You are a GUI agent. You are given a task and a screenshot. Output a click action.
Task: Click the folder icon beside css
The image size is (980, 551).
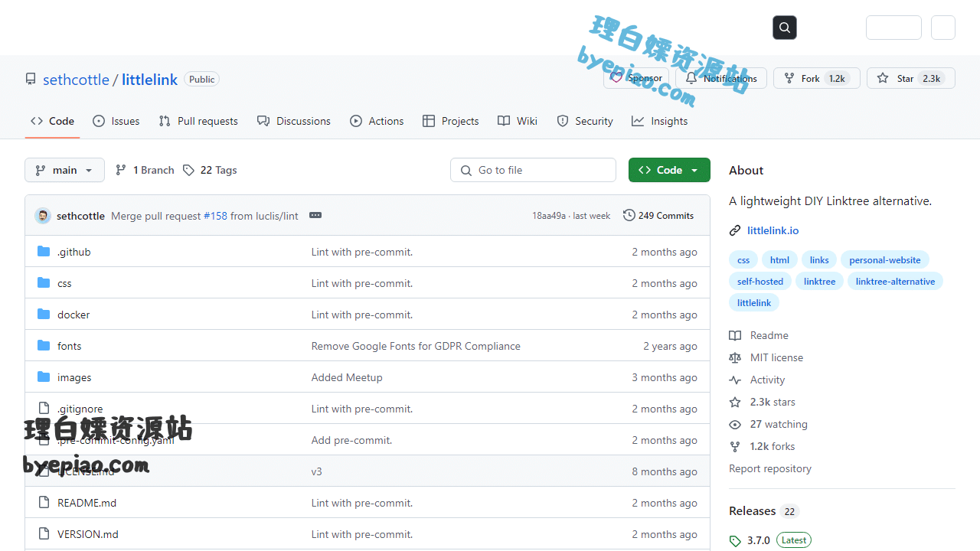tap(44, 283)
